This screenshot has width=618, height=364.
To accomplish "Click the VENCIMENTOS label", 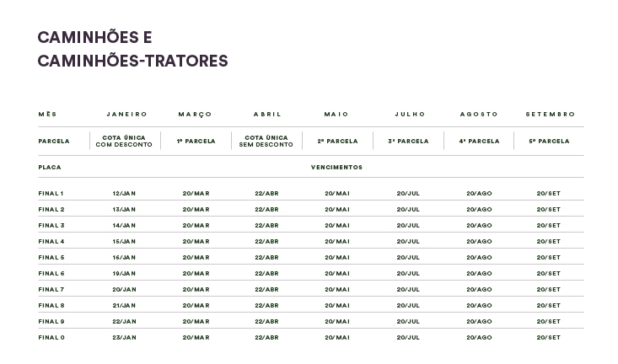I will point(336,167).
